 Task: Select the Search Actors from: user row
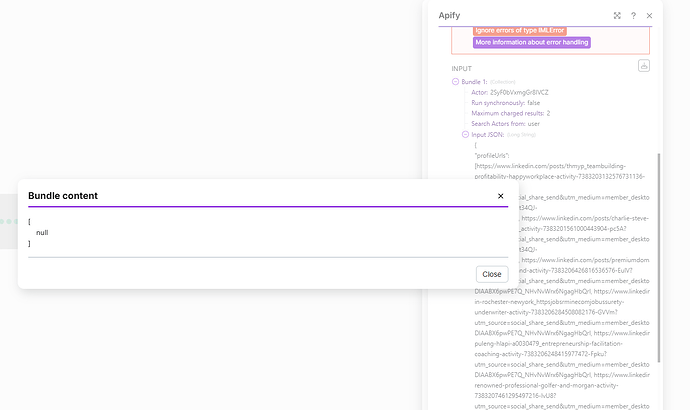pyautogui.click(x=505, y=124)
